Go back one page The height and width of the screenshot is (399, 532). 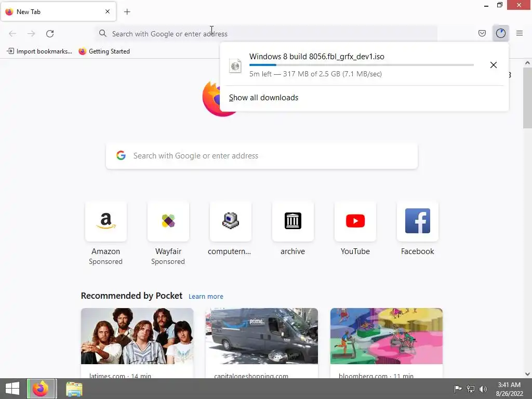(x=12, y=34)
